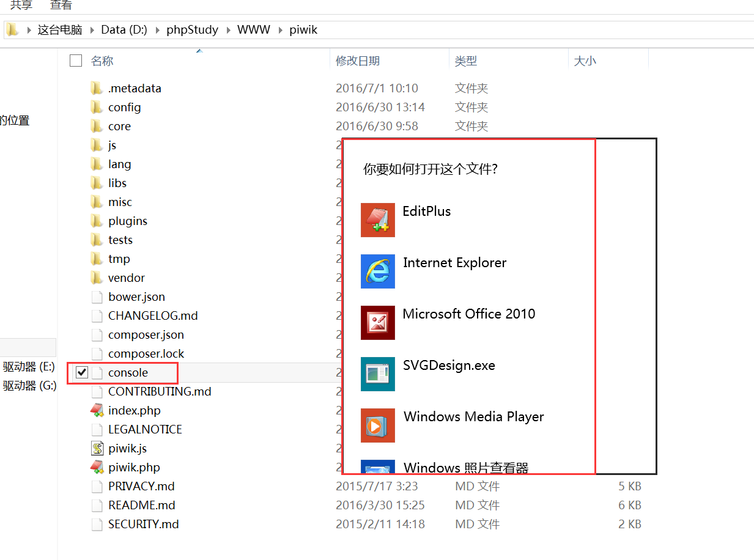The width and height of the screenshot is (754, 560).
Task: Choose the Internet Explorer icon
Action: click(377, 271)
